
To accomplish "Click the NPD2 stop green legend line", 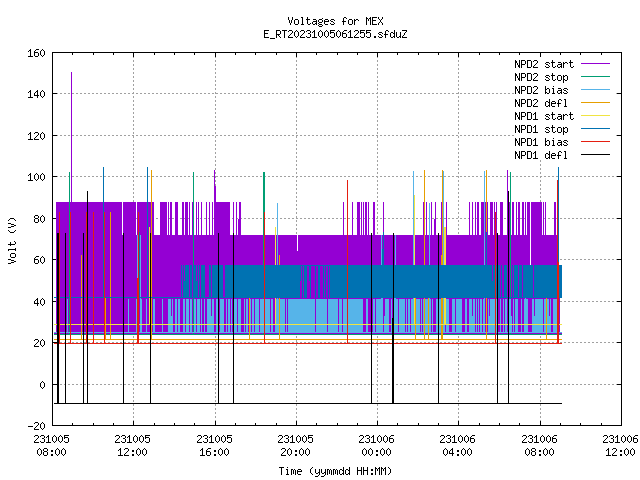I will click(x=595, y=77).
